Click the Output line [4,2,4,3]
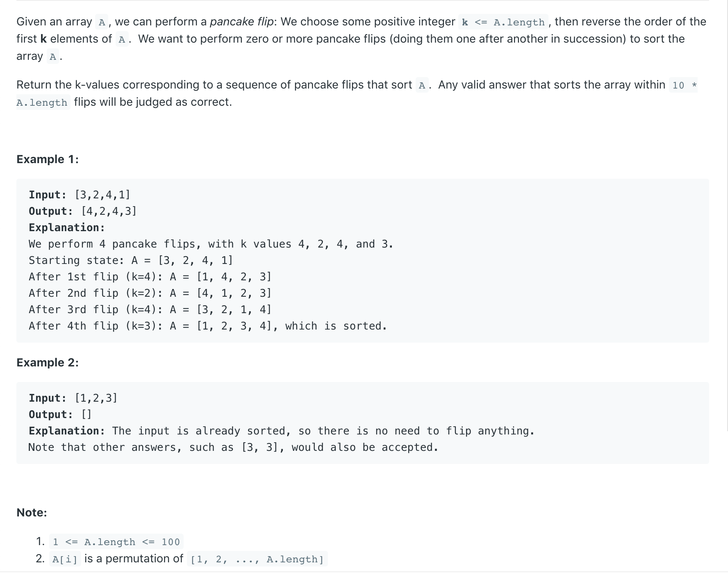 point(83,211)
